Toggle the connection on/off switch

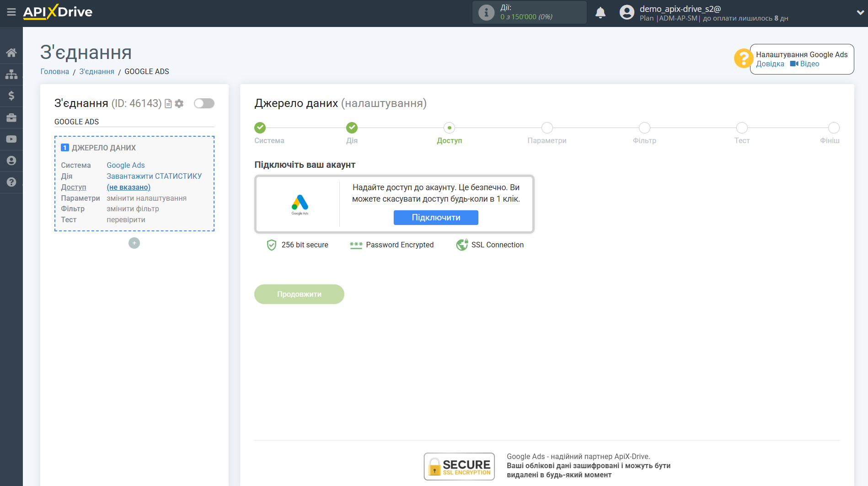(204, 103)
